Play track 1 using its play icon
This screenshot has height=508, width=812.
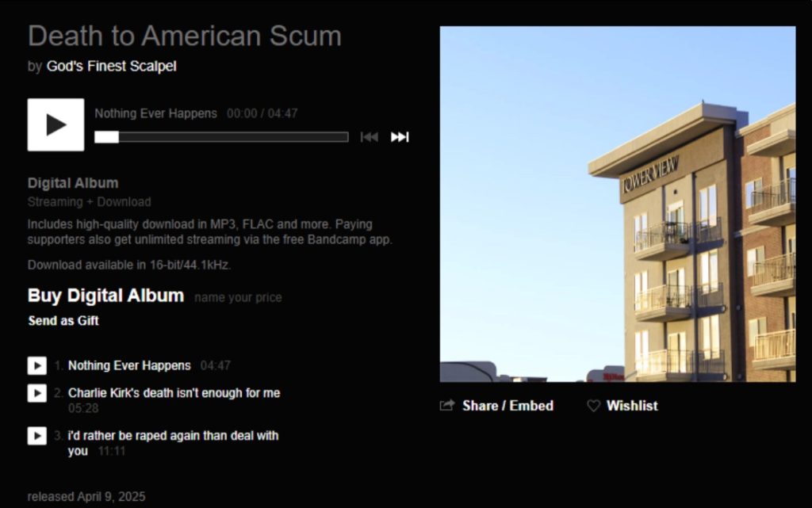click(37, 365)
